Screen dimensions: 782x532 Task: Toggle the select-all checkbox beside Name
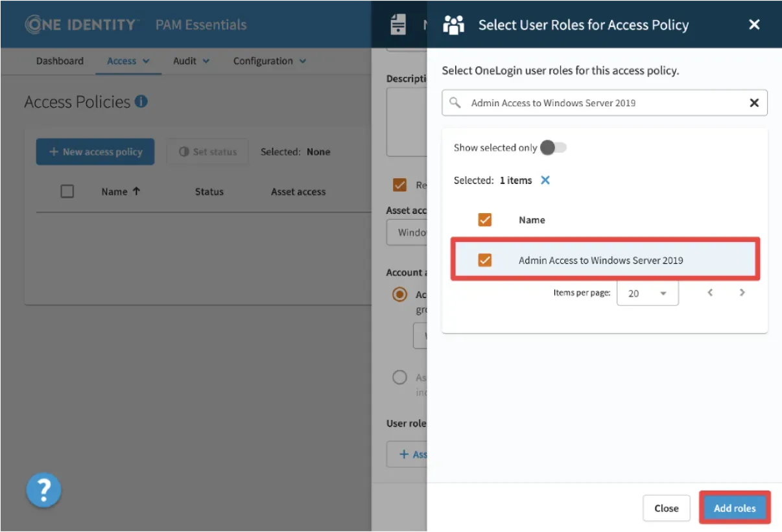pos(484,220)
